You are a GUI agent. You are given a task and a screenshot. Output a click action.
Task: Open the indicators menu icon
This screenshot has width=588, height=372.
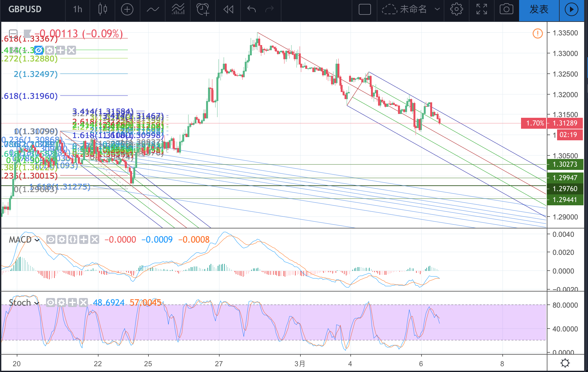point(153,9)
